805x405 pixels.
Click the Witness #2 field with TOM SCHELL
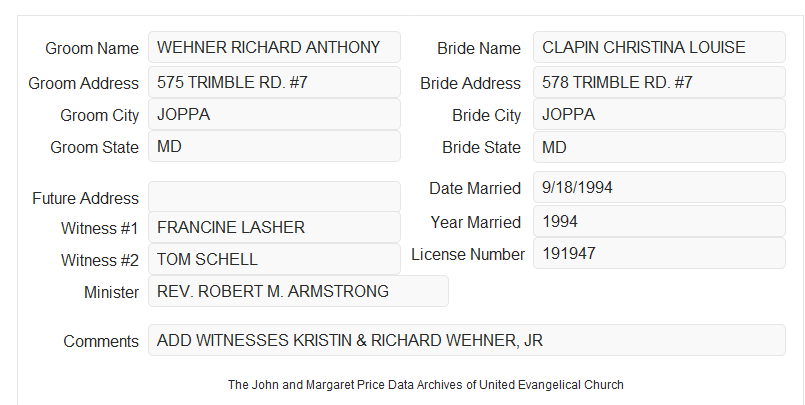[x=274, y=259]
